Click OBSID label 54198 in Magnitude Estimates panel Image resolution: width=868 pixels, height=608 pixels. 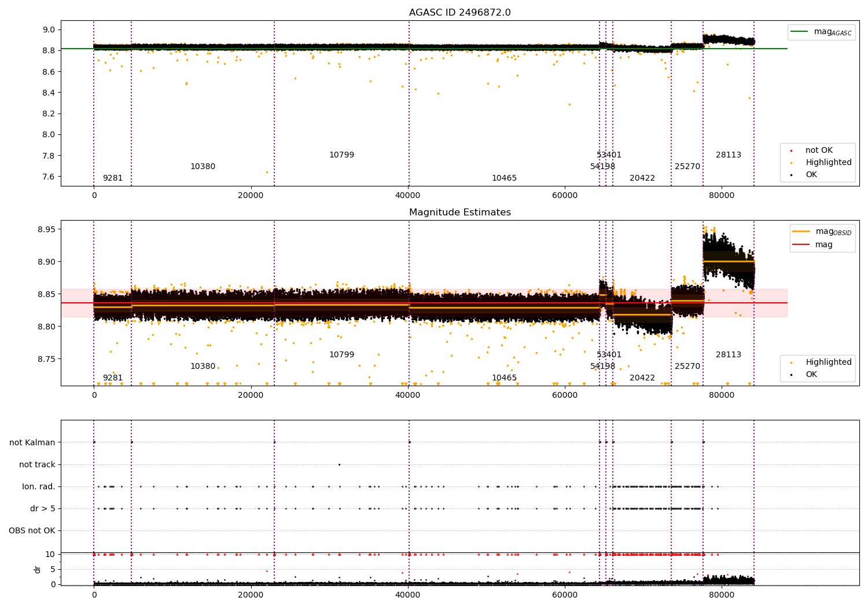pyautogui.click(x=602, y=366)
